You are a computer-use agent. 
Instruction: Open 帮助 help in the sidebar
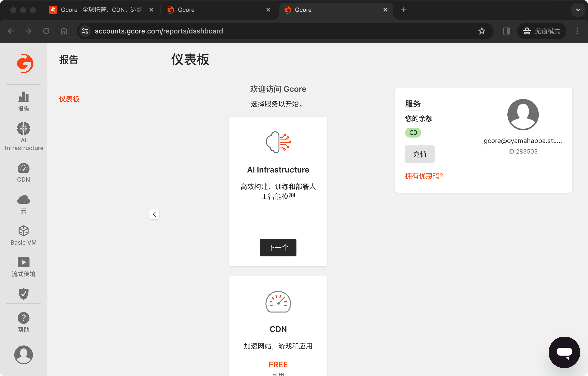24,322
